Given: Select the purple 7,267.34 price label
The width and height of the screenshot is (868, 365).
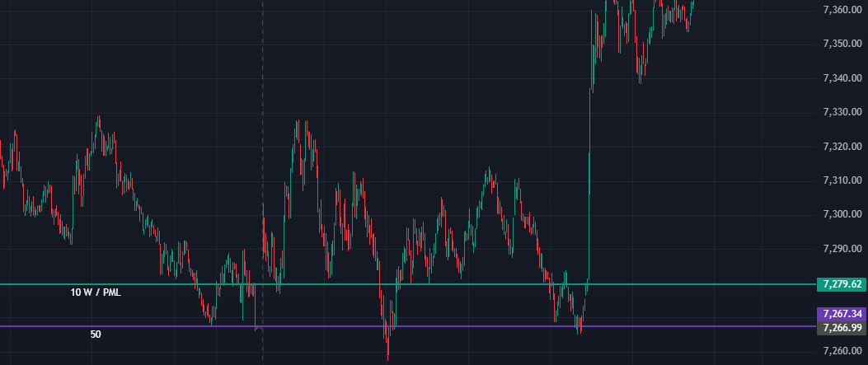Looking at the screenshot, I should (x=842, y=314).
